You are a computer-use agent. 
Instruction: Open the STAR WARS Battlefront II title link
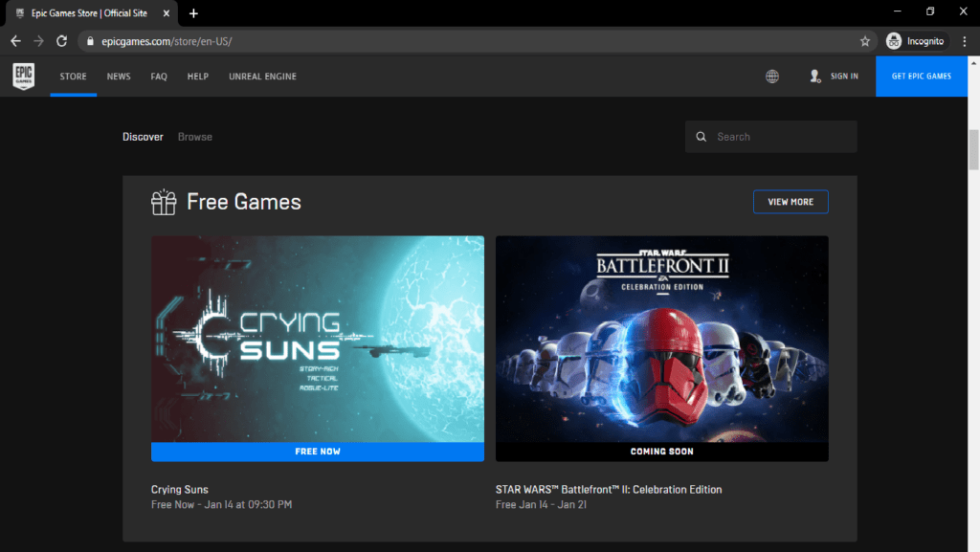tap(609, 490)
